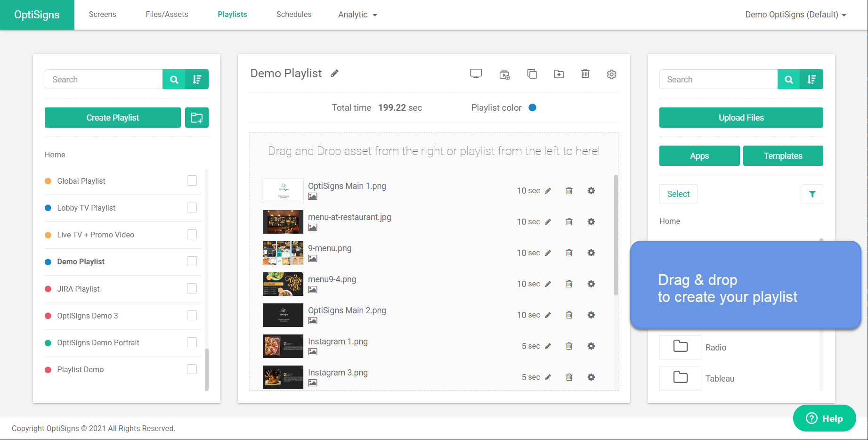Click the playlists list scrollbar
The image size is (868, 440).
coord(207,370)
